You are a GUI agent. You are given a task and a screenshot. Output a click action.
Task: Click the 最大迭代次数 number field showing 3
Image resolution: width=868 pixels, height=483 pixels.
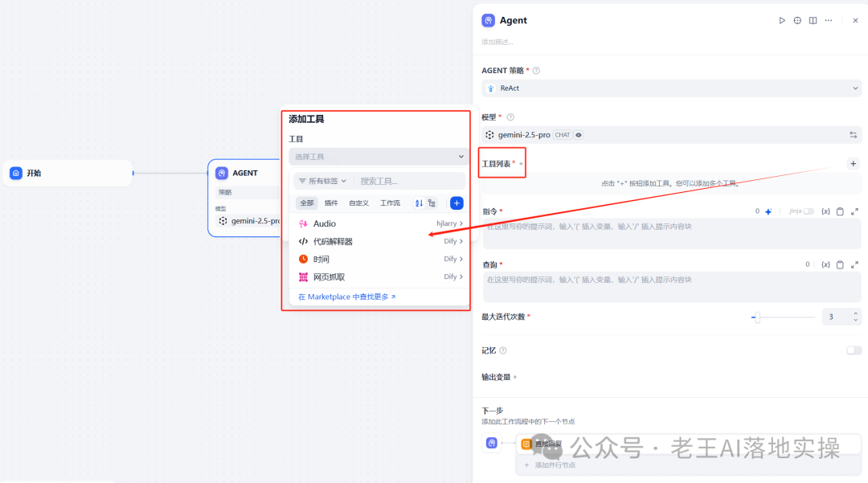click(x=836, y=317)
